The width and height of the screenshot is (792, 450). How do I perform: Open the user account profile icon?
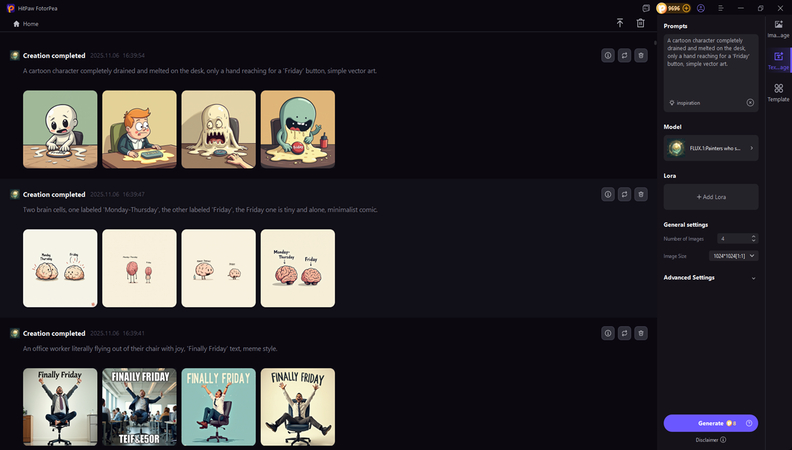tap(701, 8)
